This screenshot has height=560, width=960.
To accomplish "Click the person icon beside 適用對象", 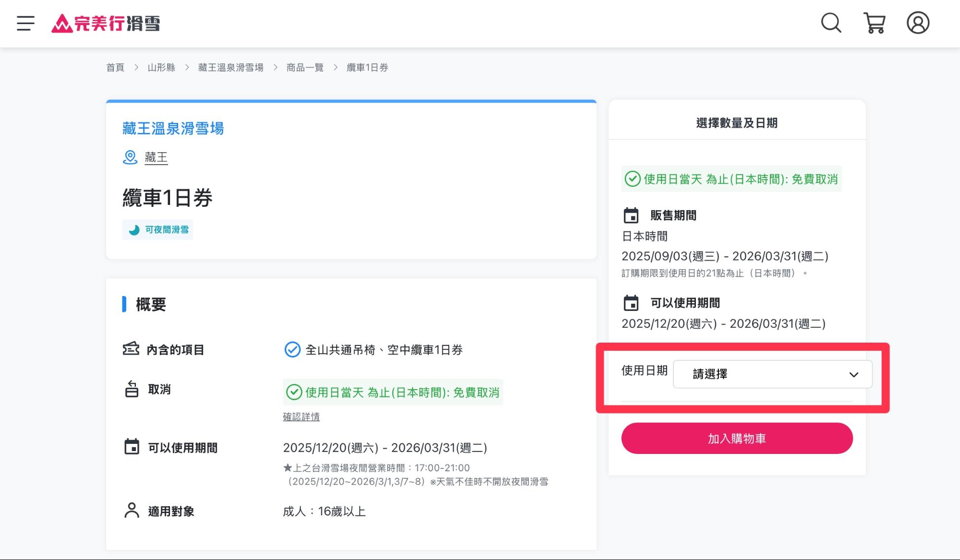I will point(131,510).
